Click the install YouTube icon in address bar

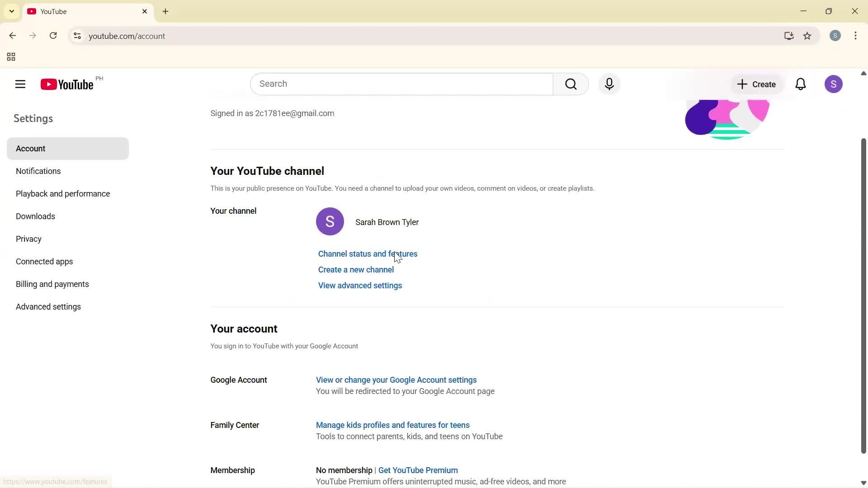[x=788, y=36]
